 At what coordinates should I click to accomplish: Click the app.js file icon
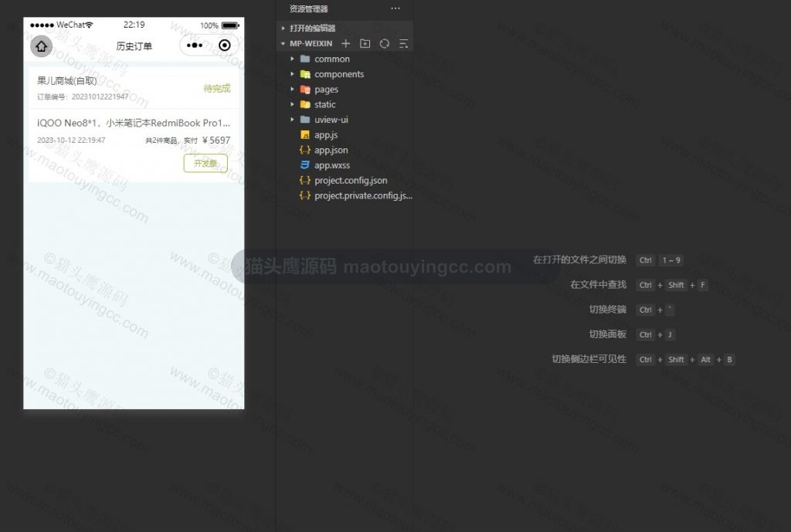coord(304,134)
